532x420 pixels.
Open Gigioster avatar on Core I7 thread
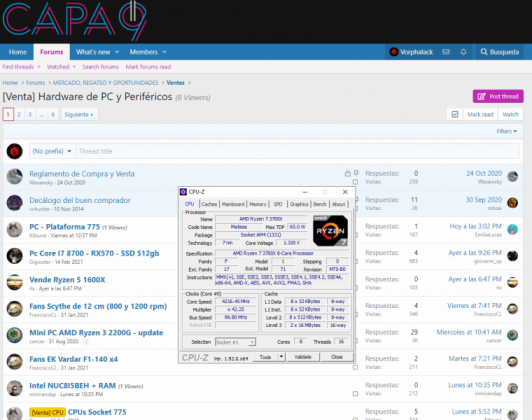click(15, 256)
